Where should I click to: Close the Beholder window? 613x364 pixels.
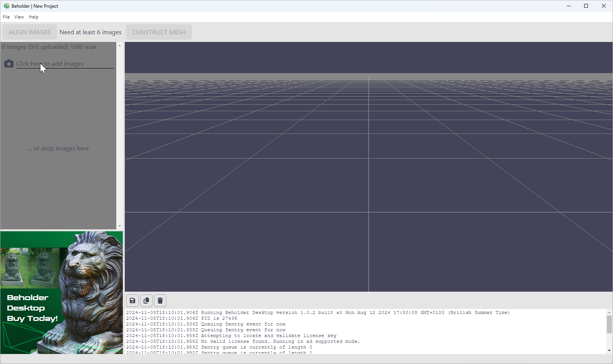pos(604,6)
